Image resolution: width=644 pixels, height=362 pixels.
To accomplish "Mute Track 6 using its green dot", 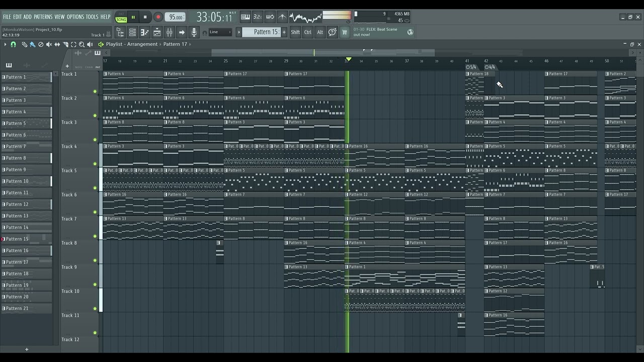I will pyautogui.click(x=95, y=212).
